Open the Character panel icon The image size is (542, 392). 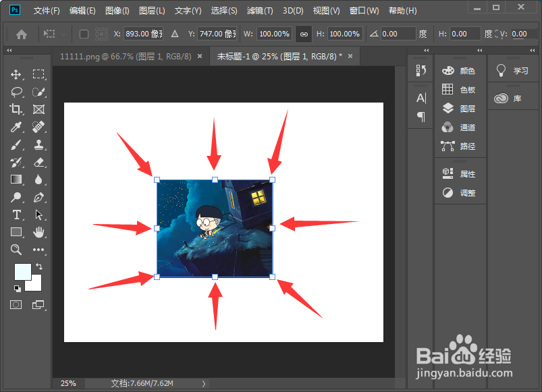(421, 98)
